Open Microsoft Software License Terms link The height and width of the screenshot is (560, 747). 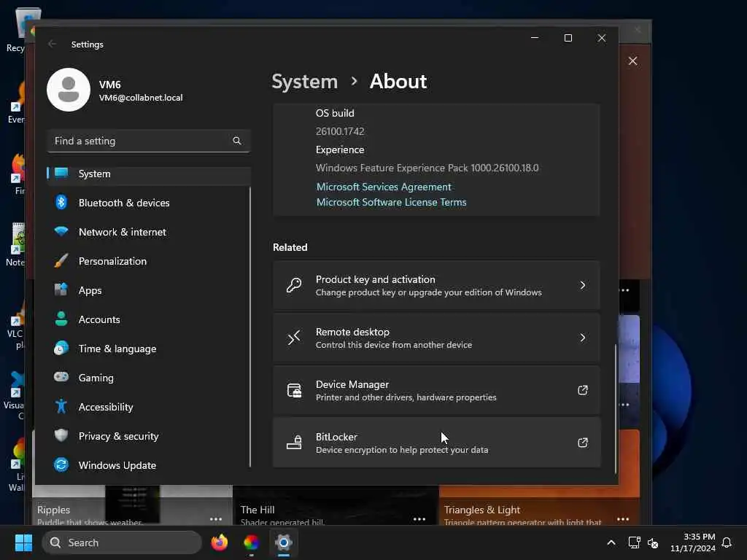pos(391,202)
